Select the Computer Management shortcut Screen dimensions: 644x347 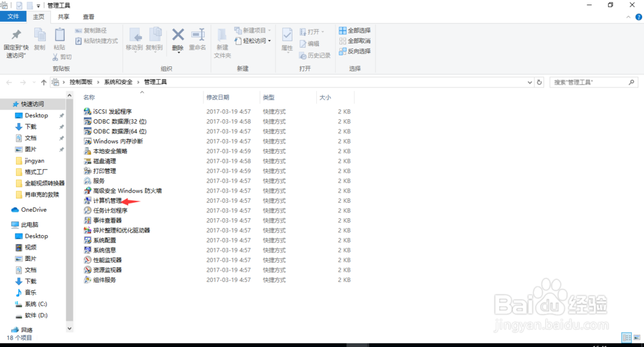pos(102,200)
